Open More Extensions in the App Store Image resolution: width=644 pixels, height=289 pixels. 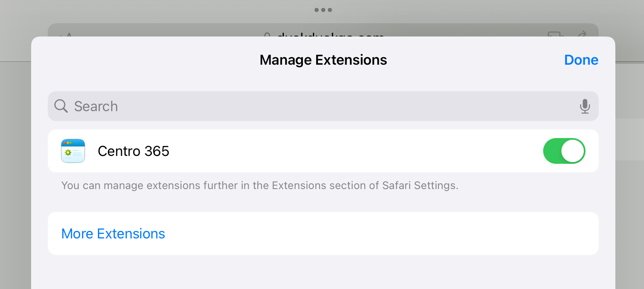click(x=113, y=233)
